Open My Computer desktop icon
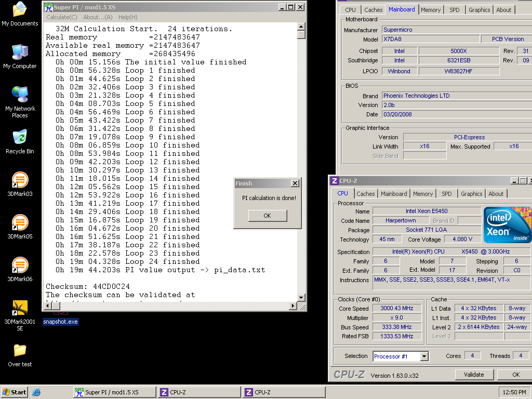Viewport: 532px width, 399px height. (20, 56)
